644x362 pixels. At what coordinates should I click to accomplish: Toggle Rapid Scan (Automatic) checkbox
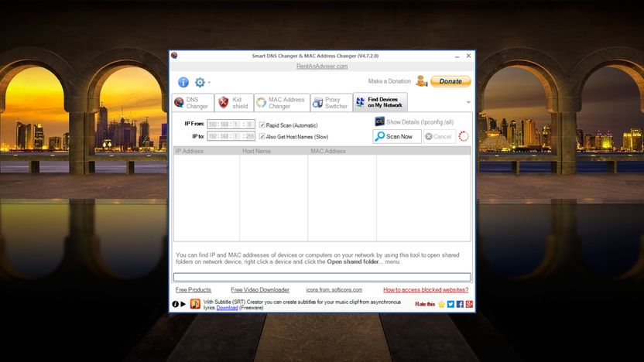(262, 125)
